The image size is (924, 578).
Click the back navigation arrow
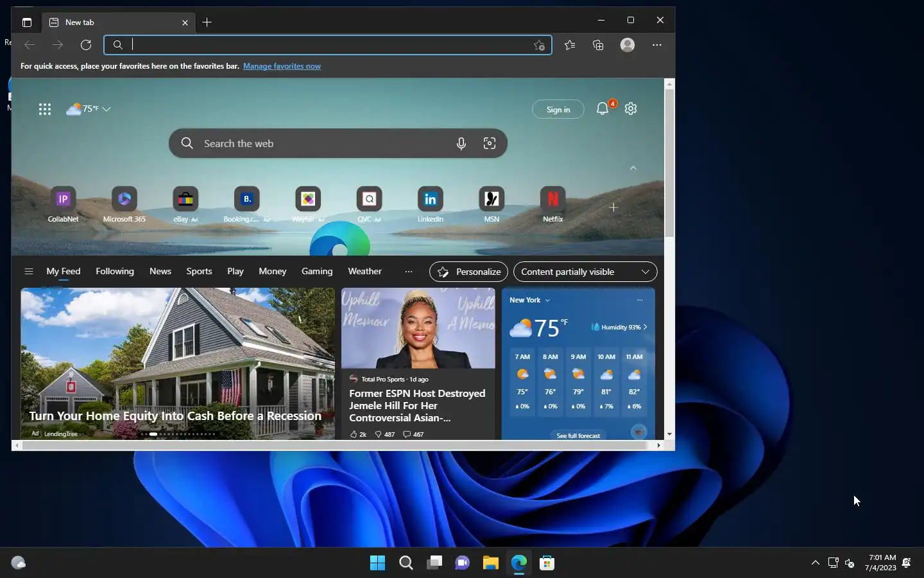tap(30, 45)
